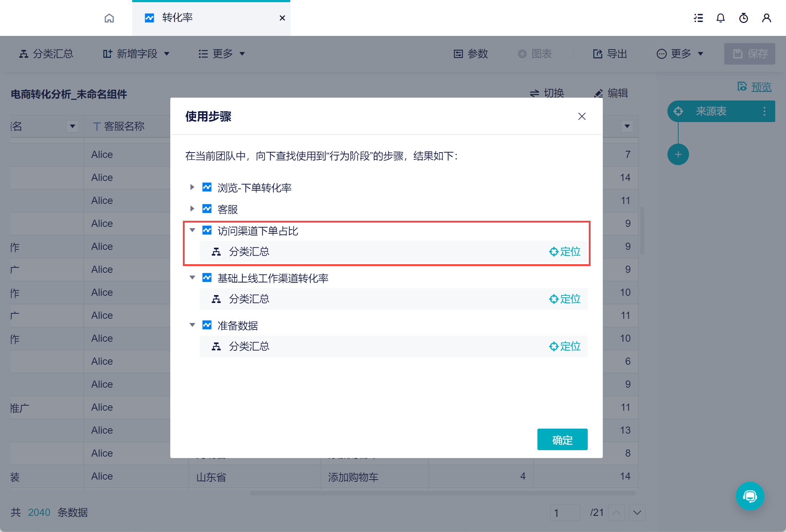The image size is (786, 532).
Task: Open the task list icon in header
Action: [x=698, y=18]
